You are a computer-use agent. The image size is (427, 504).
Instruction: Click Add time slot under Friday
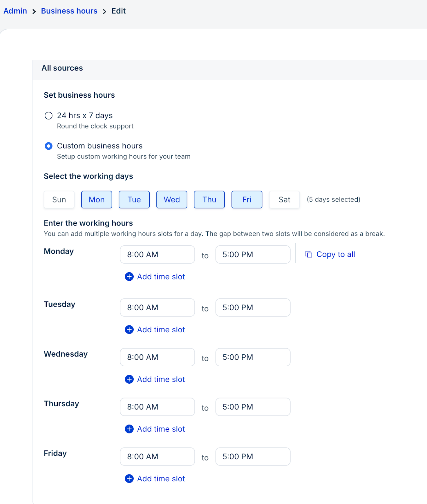[x=161, y=479]
